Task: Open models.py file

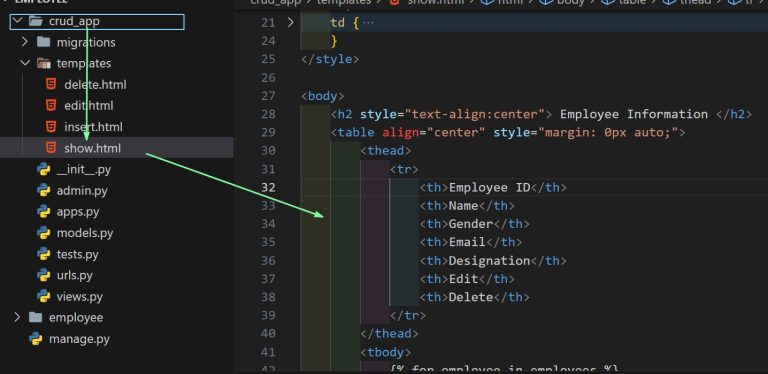Action: (x=85, y=234)
